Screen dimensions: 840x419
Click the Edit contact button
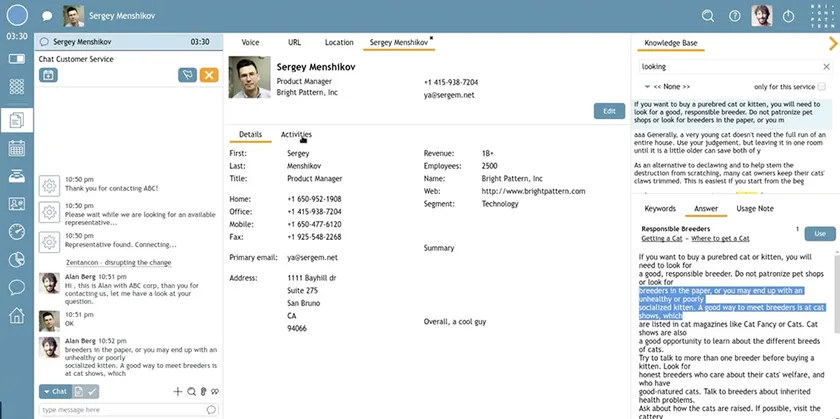click(608, 111)
